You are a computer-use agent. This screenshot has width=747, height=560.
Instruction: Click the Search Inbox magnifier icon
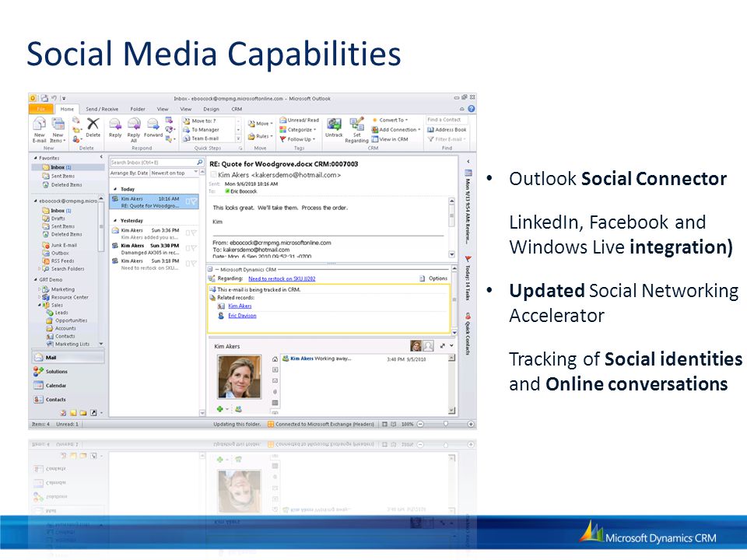(x=200, y=163)
